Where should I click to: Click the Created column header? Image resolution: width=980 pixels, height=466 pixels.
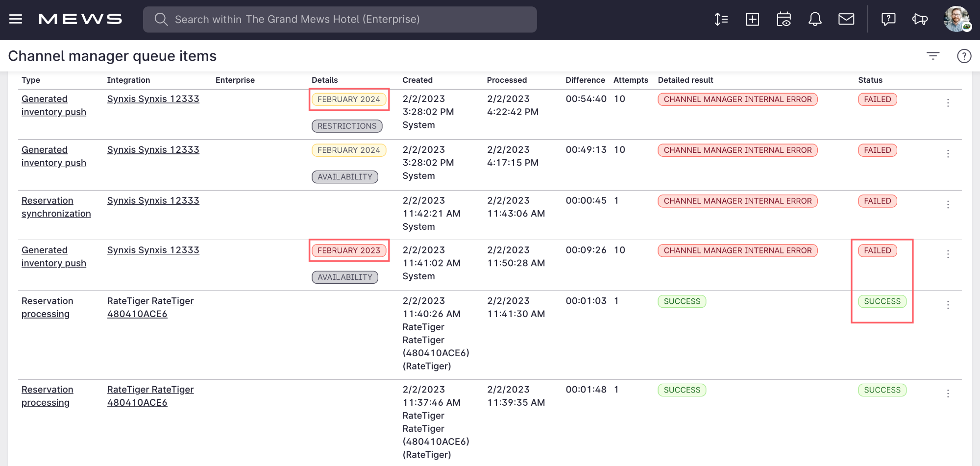coord(417,80)
